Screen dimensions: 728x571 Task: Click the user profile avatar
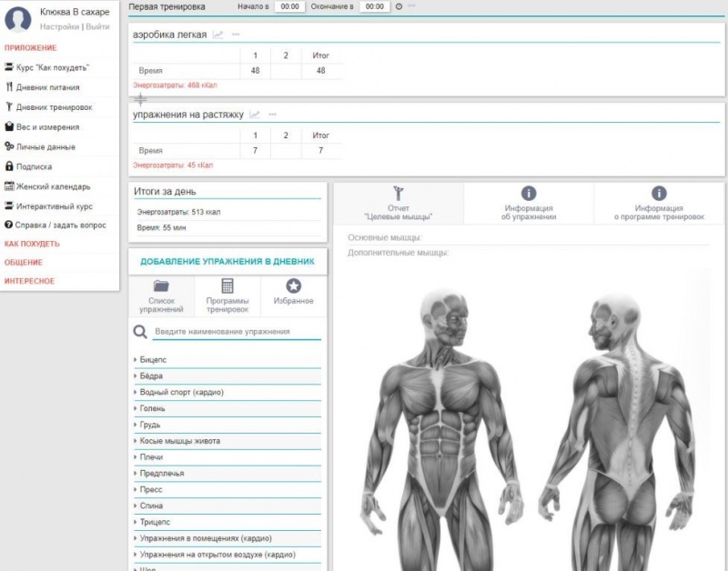pyautogui.click(x=19, y=18)
